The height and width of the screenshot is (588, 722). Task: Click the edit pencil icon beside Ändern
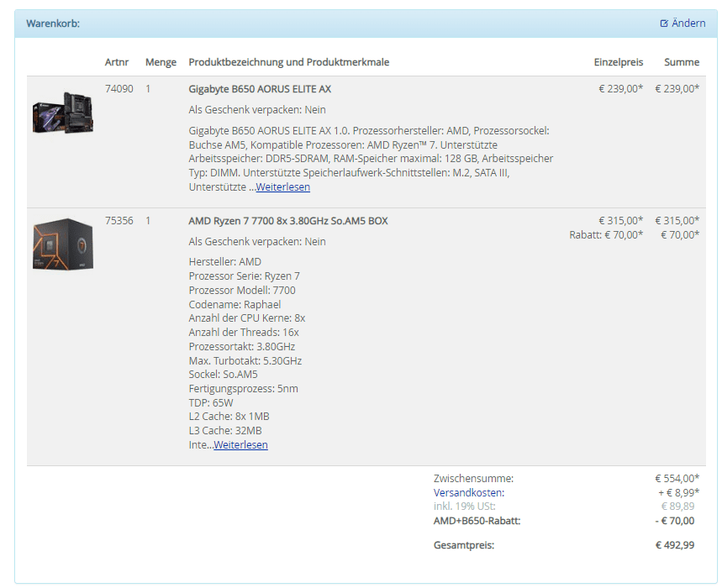[664, 24]
